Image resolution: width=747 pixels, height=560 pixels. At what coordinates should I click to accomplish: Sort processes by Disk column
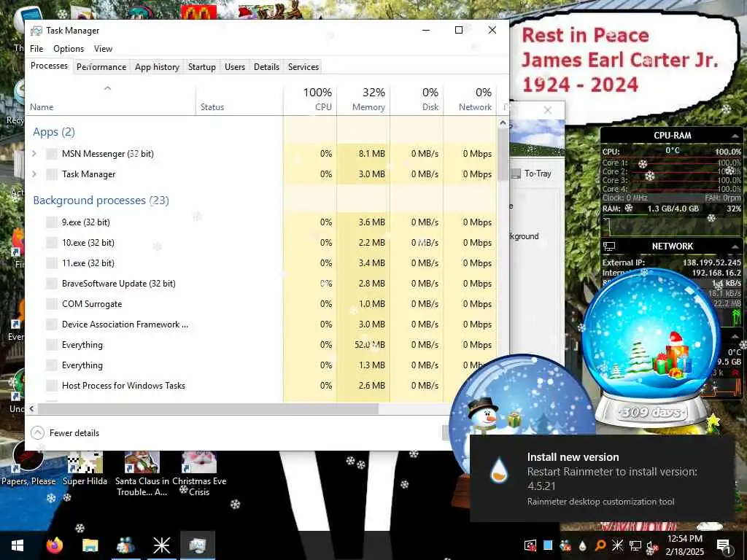click(x=417, y=99)
